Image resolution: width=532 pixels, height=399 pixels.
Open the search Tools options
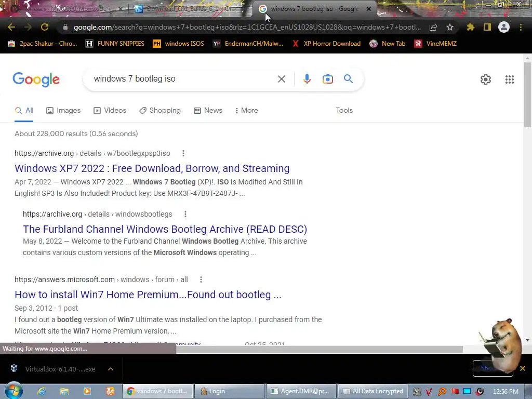click(344, 110)
